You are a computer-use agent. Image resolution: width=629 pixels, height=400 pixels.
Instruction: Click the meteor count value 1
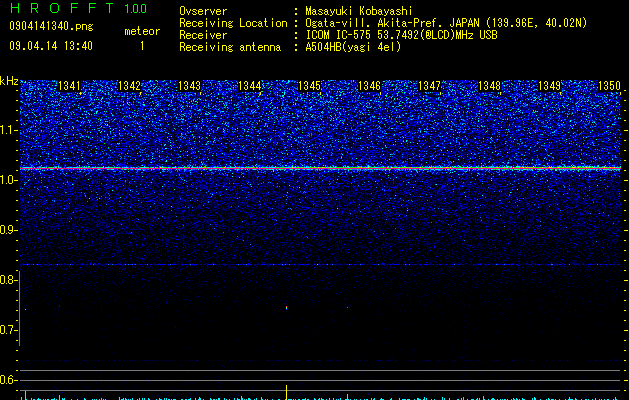(x=142, y=46)
